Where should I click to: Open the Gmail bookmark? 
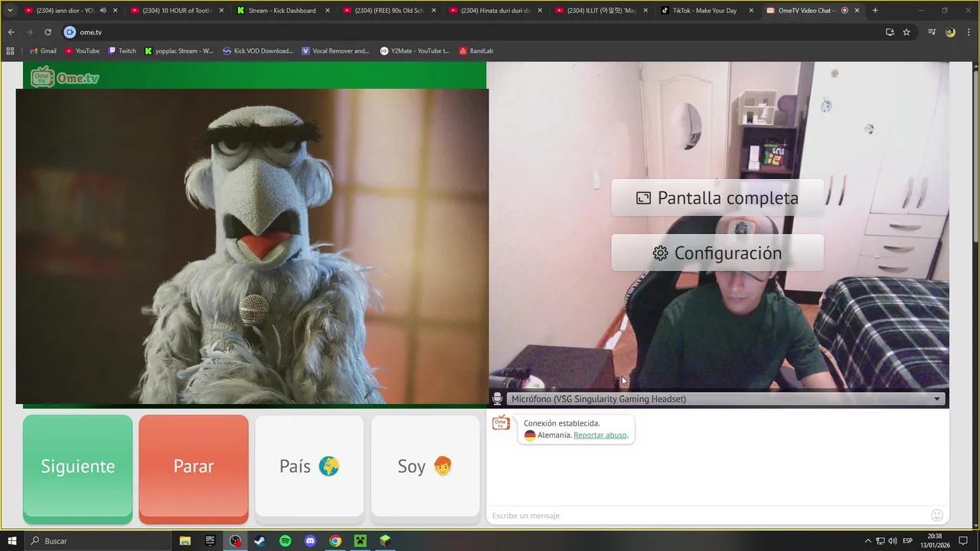[43, 51]
